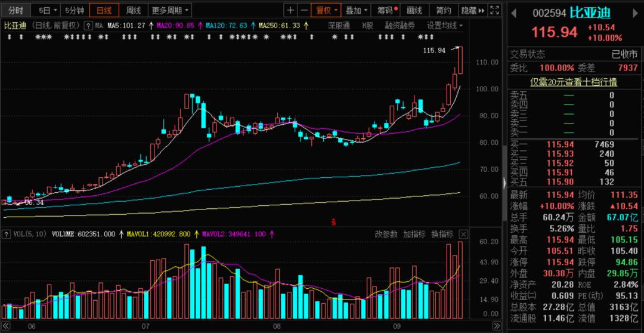The image size is (644, 333).
Task: Click 仅需20元查看十档行情 link
Action: (574, 82)
